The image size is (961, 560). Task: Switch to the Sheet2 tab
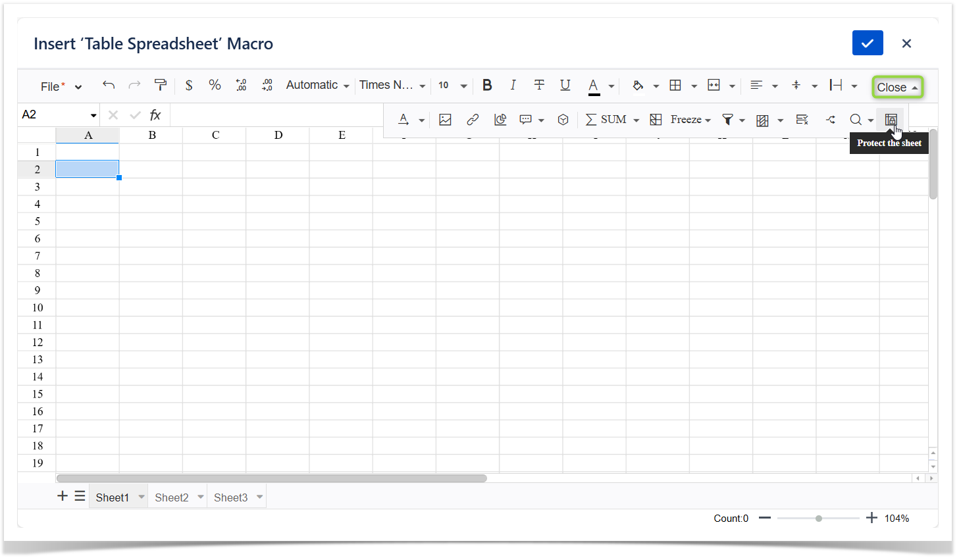[171, 497]
